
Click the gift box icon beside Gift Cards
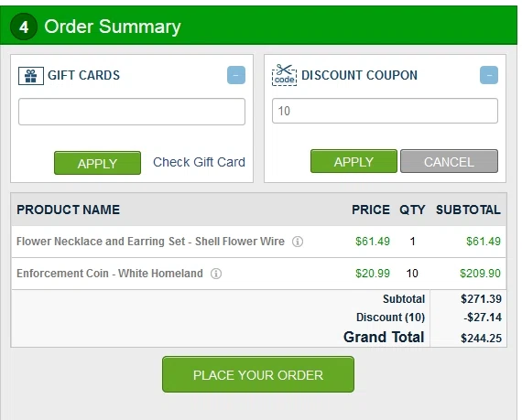[31, 76]
